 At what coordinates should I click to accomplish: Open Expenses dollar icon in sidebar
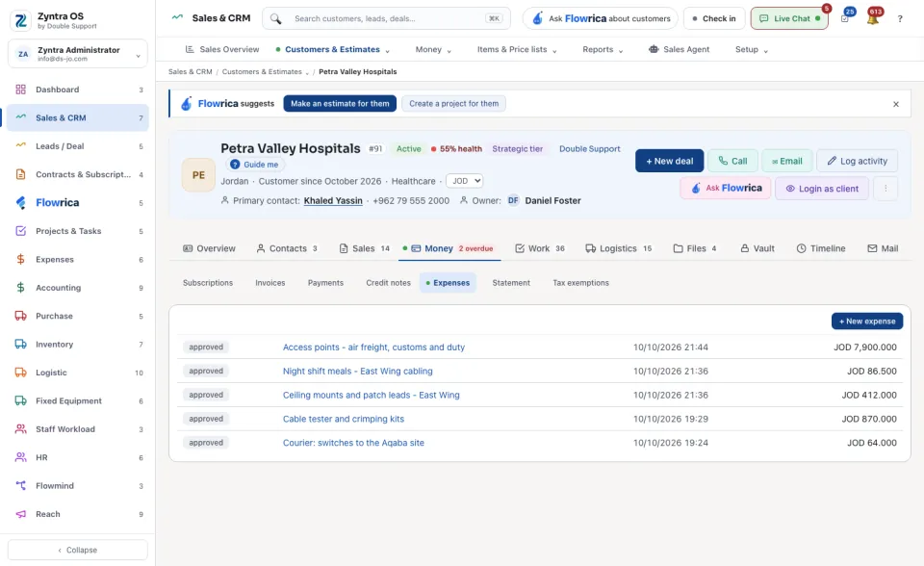pos(20,260)
